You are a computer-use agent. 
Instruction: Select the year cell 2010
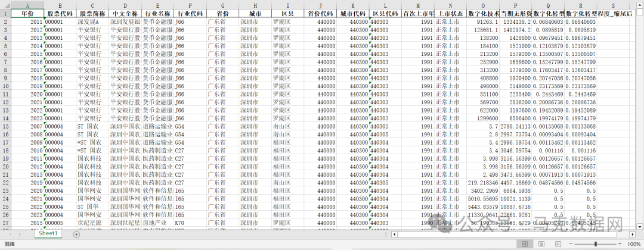point(27,151)
